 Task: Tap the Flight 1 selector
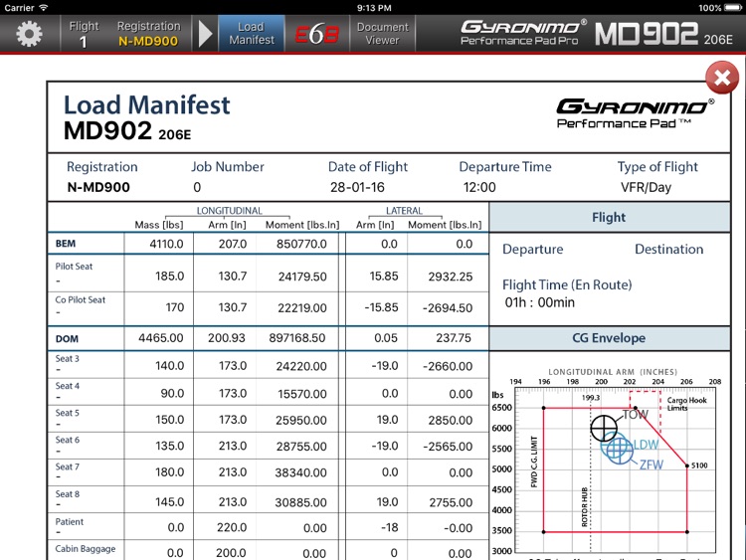click(84, 34)
